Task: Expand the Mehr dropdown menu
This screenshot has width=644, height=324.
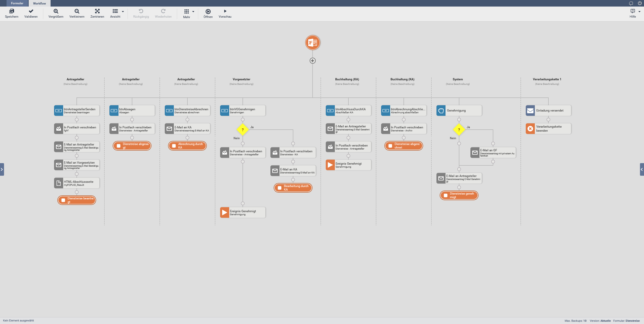Action: coord(193,12)
